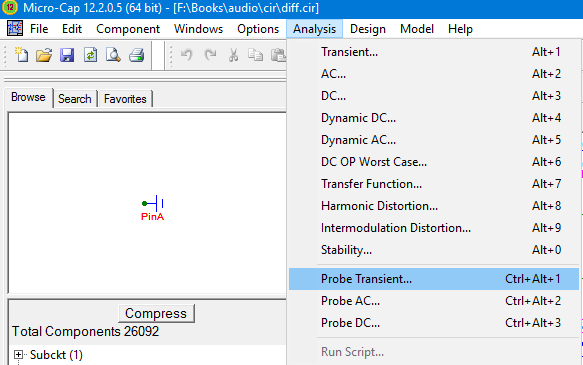The image size is (583, 365).
Task: Click the Total Components 26092 text
Action: 86,331
